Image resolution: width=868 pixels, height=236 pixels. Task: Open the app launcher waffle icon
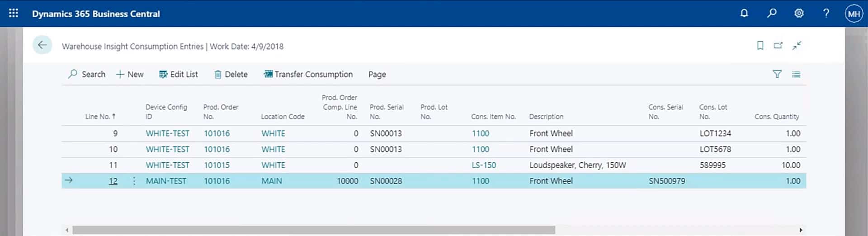[14, 13]
